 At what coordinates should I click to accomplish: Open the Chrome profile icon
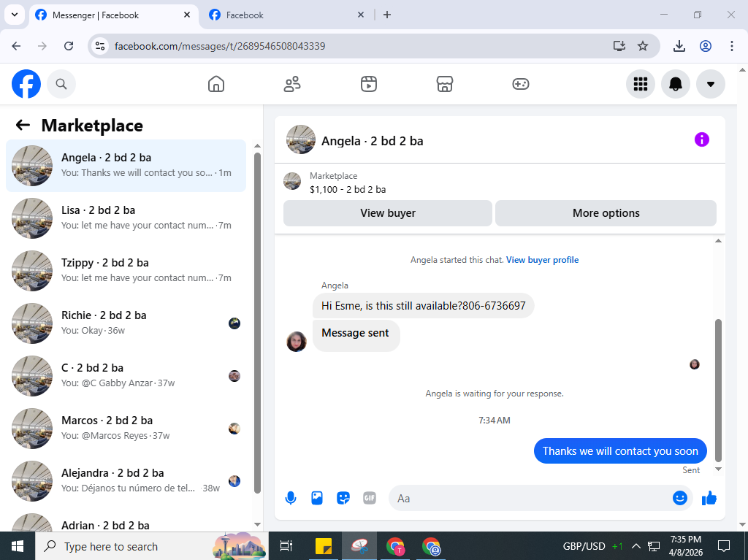click(x=706, y=46)
